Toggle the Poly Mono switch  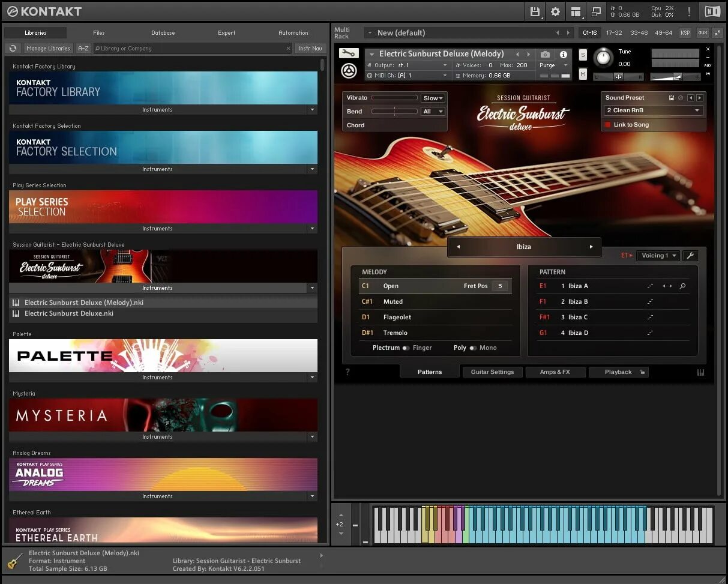coord(473,348)
